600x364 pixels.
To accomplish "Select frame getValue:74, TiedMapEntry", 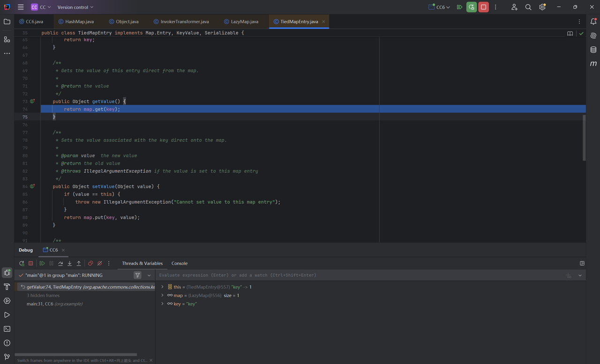I will coord(86,287).
